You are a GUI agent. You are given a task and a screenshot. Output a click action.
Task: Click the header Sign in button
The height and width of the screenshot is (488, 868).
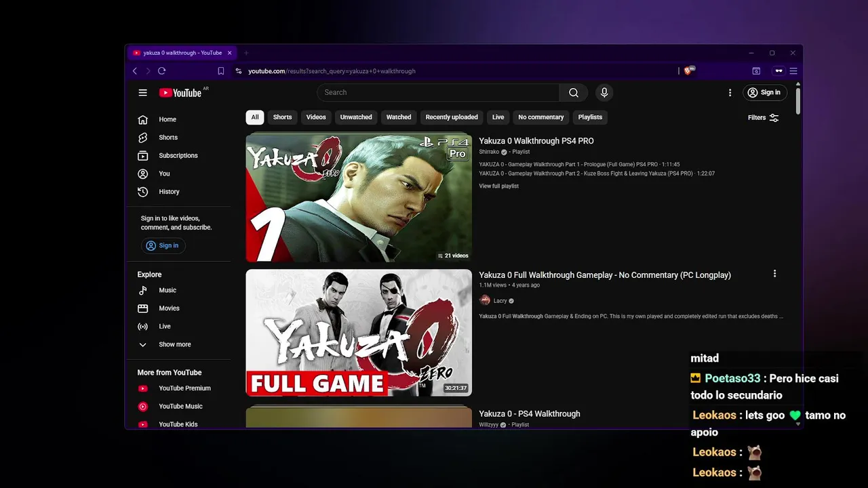coord(764,93)
